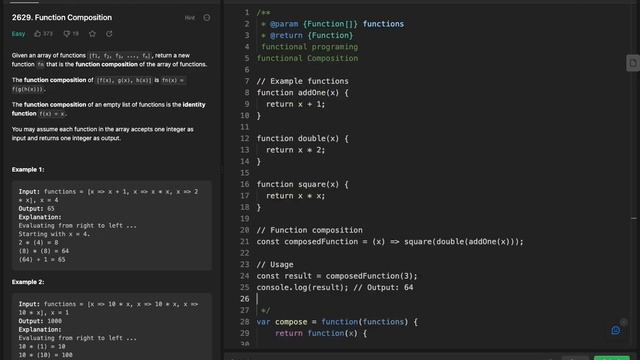Click "const result = composedFunction(3);" line

337,276
